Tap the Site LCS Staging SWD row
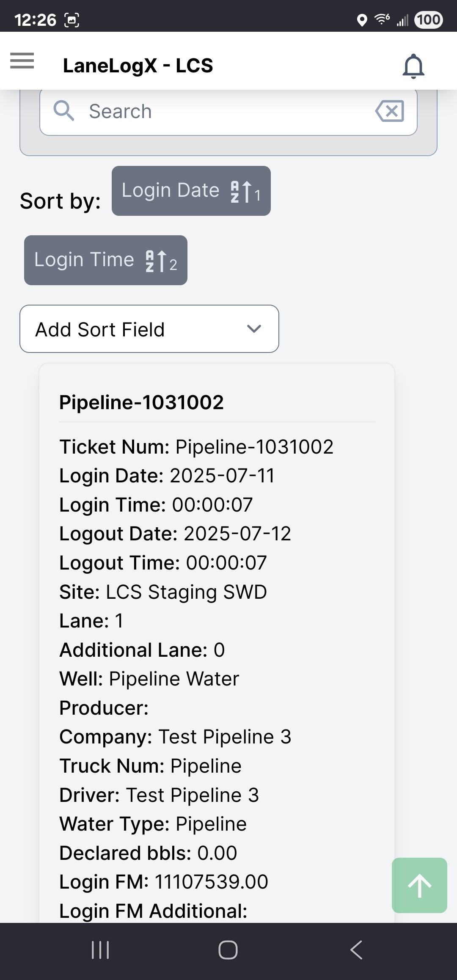This screenshot has height=980, width=457. pyautogui.click(x=163, y=592)
